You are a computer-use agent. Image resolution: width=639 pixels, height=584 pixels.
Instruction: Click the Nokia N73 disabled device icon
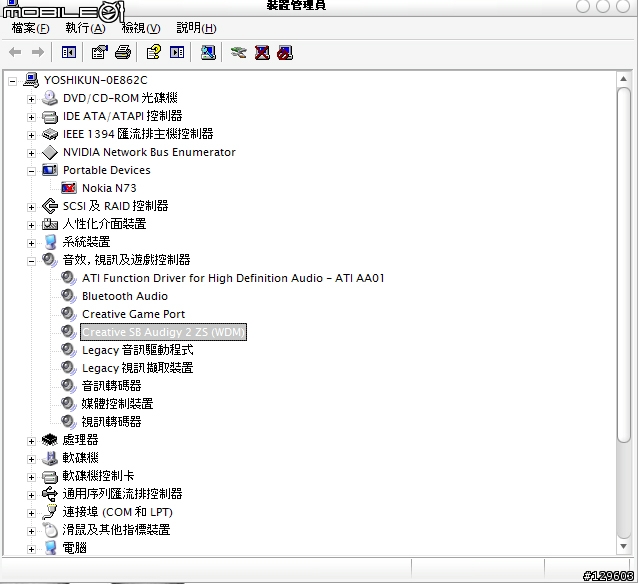coord(68,188)
